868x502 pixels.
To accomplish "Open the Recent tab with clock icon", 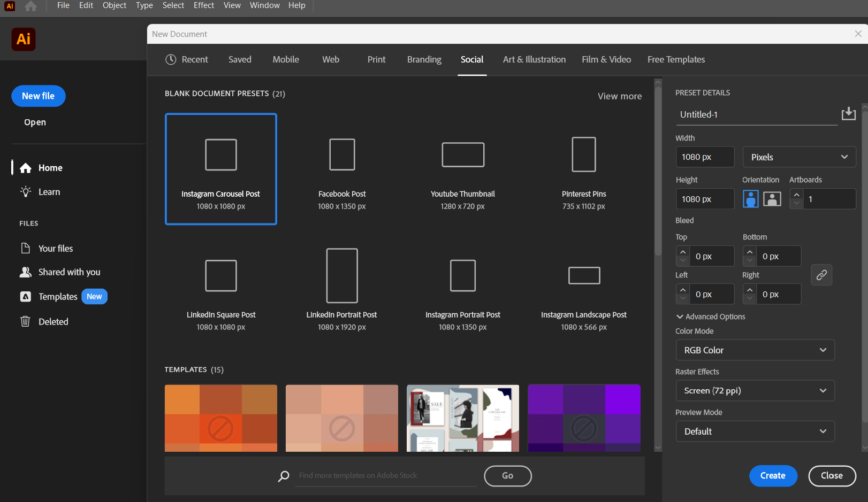I will (x=187, y=59).
